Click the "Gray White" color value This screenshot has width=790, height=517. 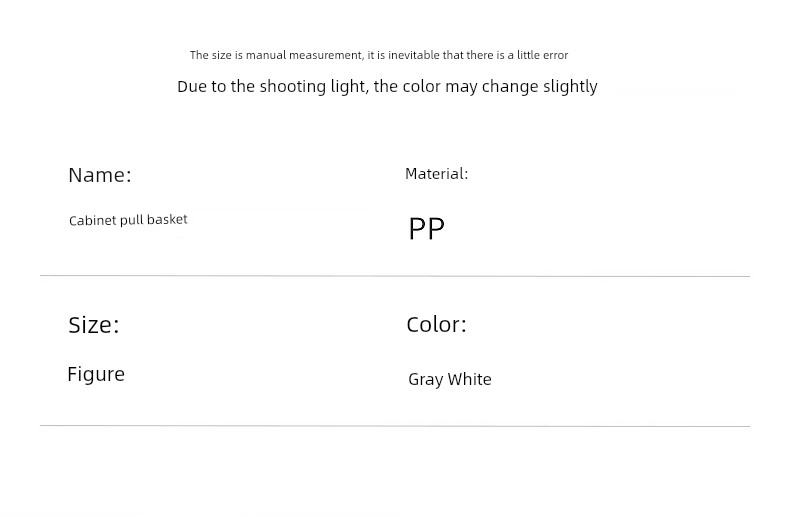tap(450, 380)
